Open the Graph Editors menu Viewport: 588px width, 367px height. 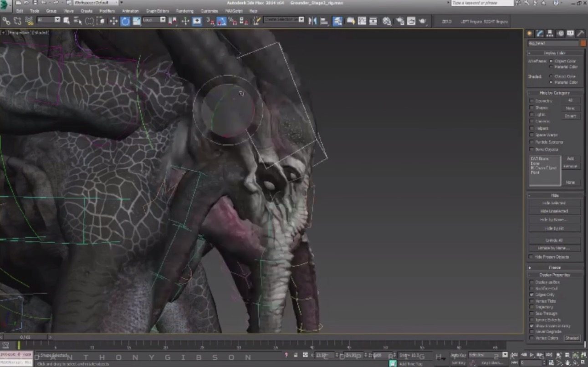point(158,10)
